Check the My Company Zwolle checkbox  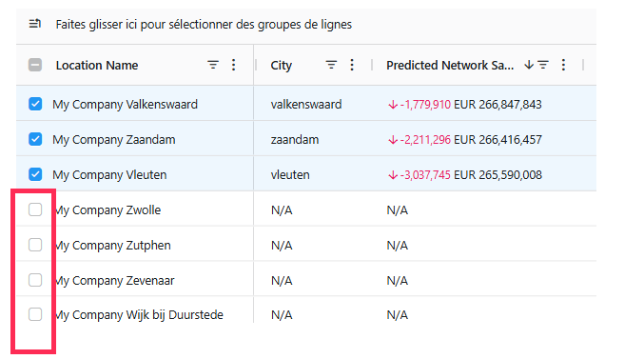(35, 209)
